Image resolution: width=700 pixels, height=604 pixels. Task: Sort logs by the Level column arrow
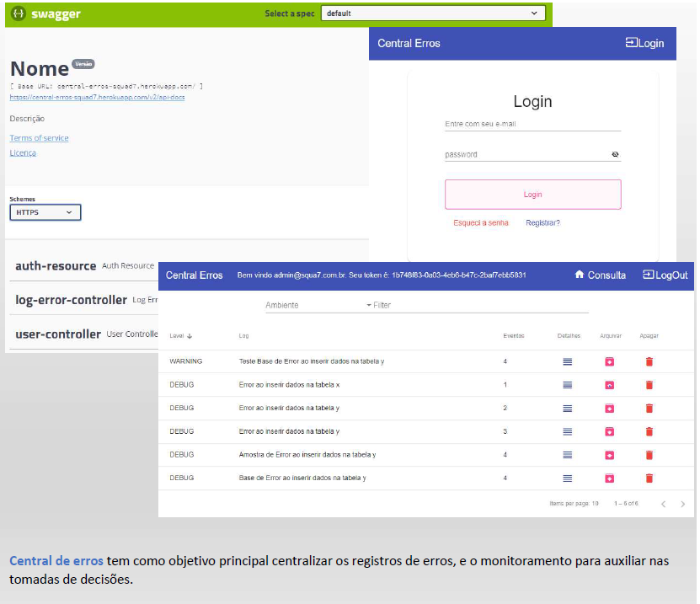(190, 336)
